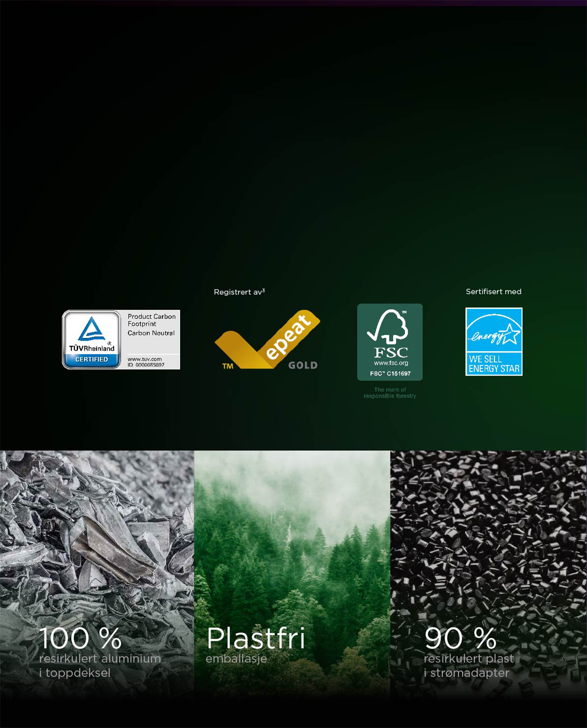Click the 'Plastfri' heading
This screenshot has height=728, width=587.
click(x=255, y=638)
